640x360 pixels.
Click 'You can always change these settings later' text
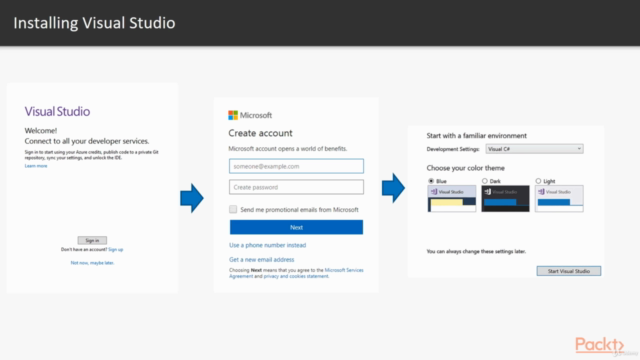click(476, 251)
